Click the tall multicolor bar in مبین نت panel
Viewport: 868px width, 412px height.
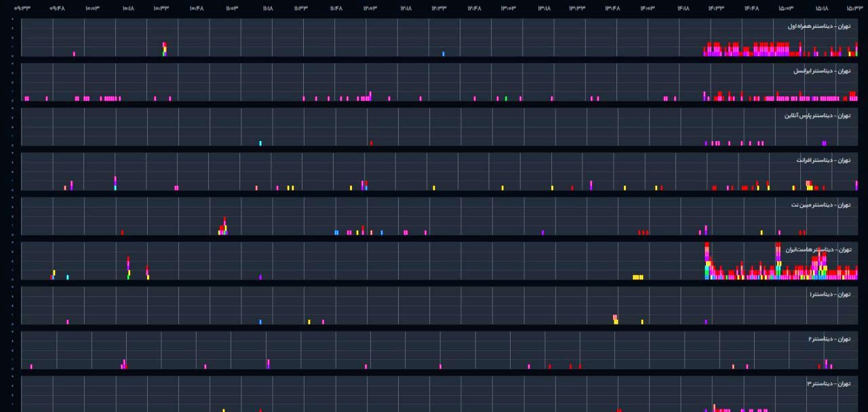pyautogui.click(x=224, y=226)
